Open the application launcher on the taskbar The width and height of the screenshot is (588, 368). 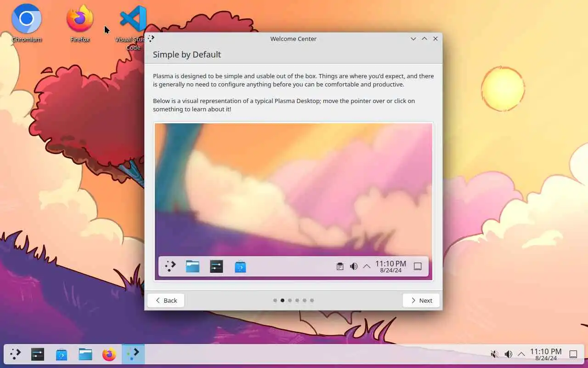16,354
